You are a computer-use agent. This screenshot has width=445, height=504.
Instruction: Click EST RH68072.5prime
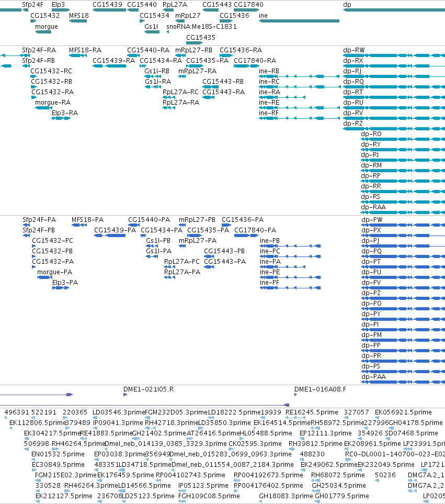tap(338, 475)
